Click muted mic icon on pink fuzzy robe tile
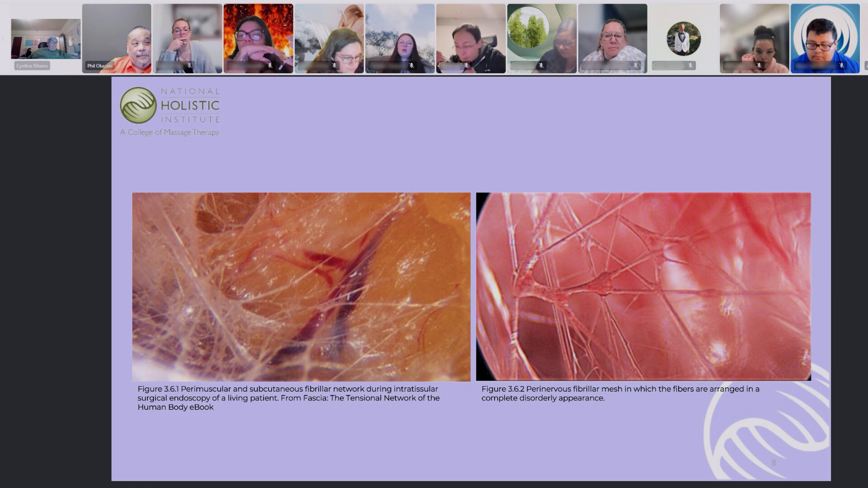This screenshot has width=868, height=488. pos(759,66)
